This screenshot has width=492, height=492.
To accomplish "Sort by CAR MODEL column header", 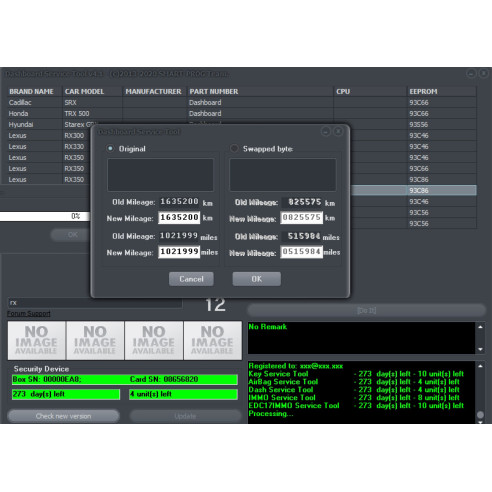I will 92,91.
